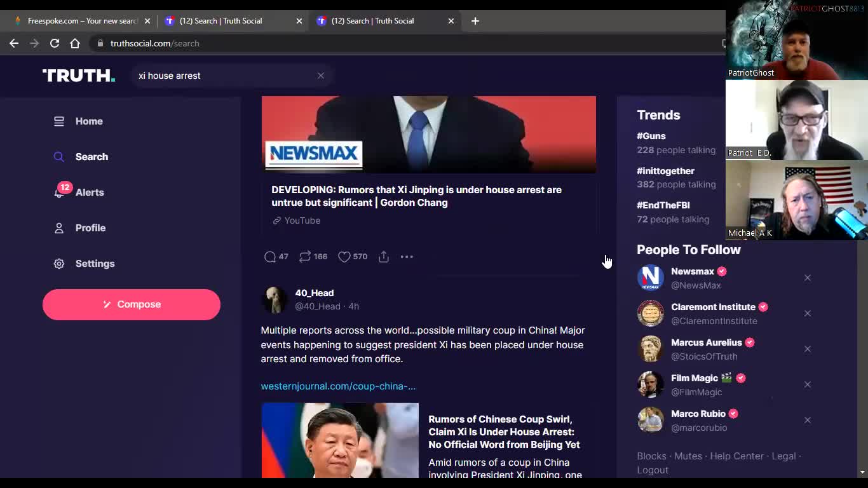Click the Logout link
The height and width of the screenshot is (488, 868).
pos(653,470)
